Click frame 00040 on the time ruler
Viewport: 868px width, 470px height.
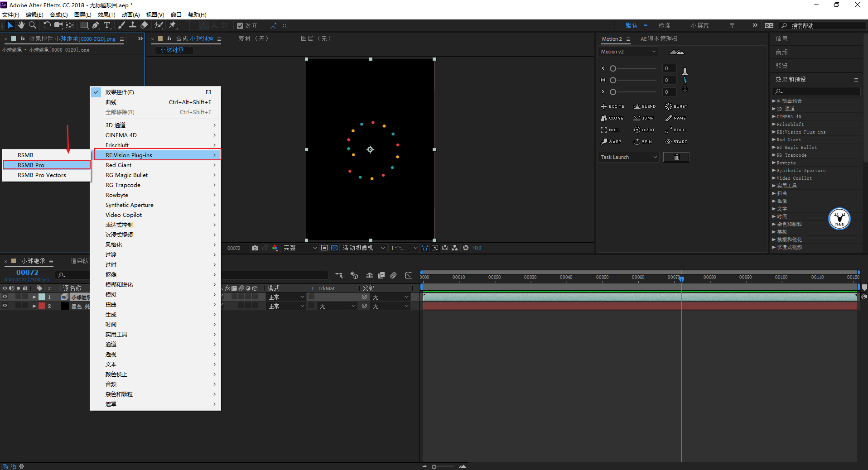pyautogui.click(x=566, y=277)
